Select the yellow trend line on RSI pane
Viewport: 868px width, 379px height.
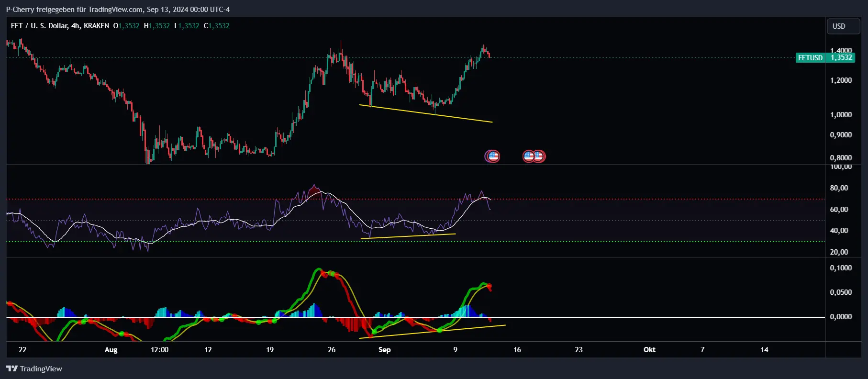[408, 236]
